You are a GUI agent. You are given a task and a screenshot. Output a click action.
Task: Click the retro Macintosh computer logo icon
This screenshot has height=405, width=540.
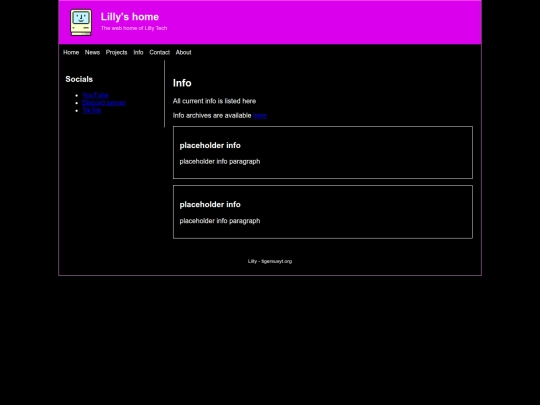point(81,22)
